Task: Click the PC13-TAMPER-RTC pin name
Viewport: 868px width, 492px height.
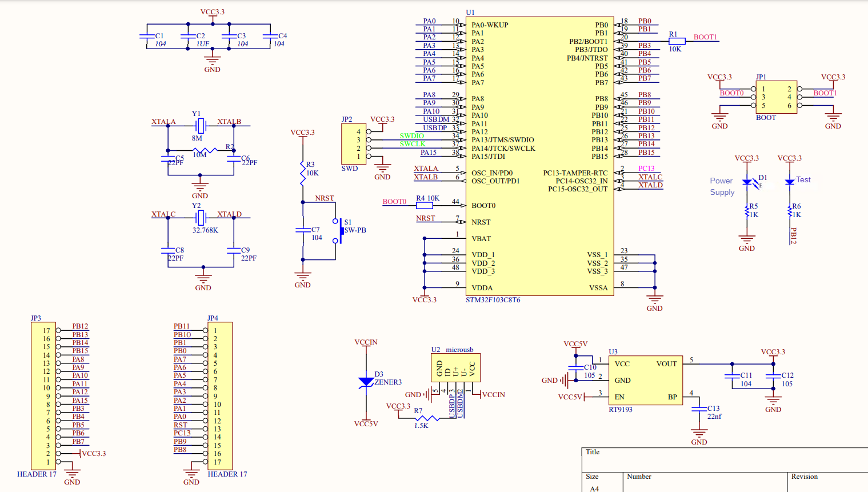Action: pyautogui.click(x=575, y=173)
